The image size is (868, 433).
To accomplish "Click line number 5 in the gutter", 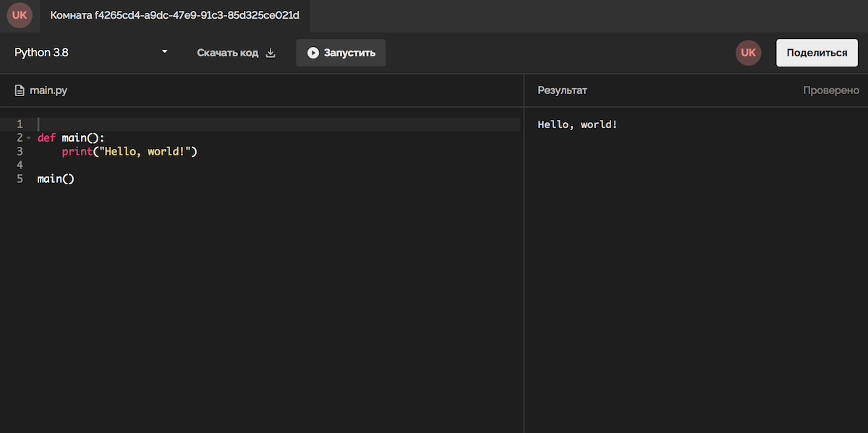I will 20,179.
